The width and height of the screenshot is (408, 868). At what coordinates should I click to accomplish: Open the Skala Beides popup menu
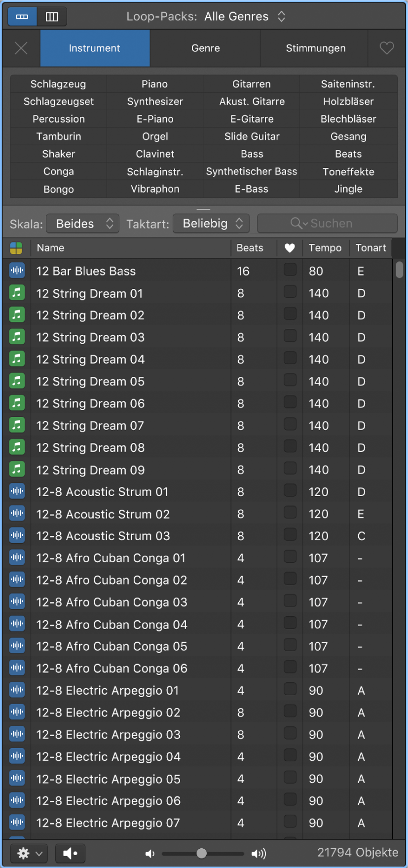click(x=83, y=224)
